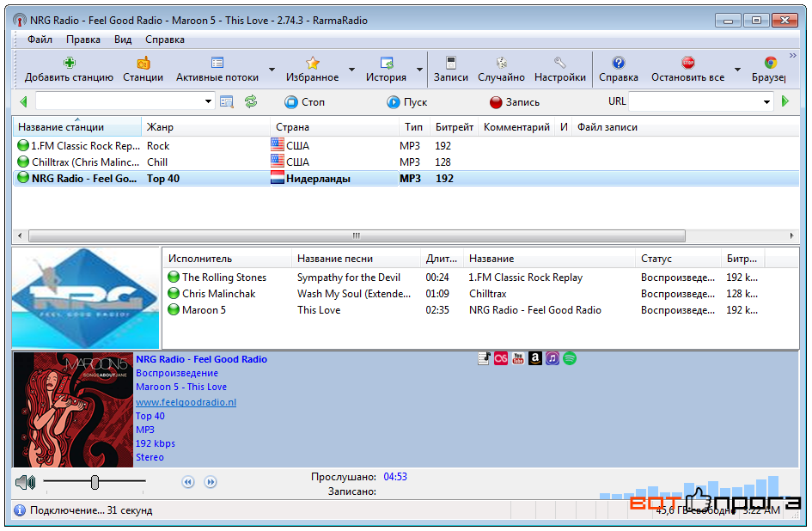
Task: Open Recordings (Записи) toolbar icon
Action: coord(451,64)
